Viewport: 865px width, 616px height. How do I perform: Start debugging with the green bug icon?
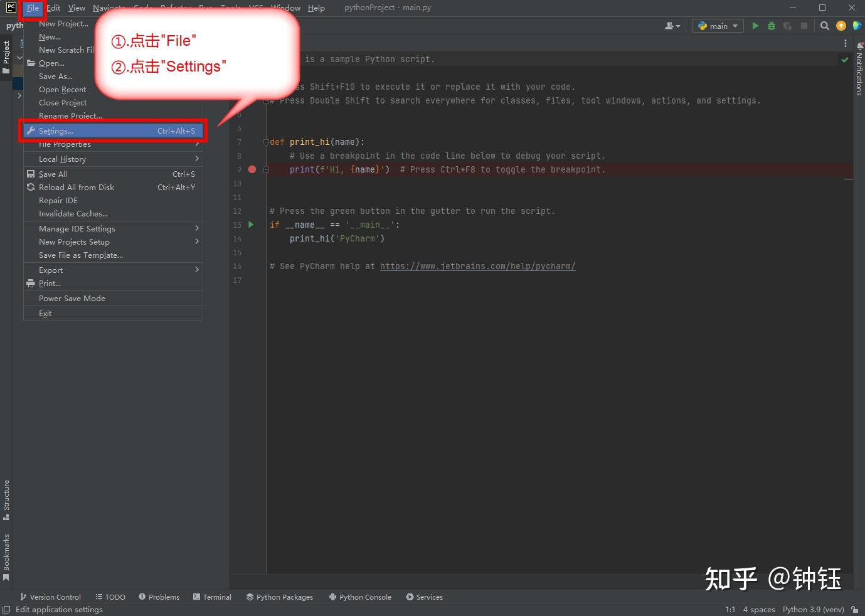tap(772, 26)
